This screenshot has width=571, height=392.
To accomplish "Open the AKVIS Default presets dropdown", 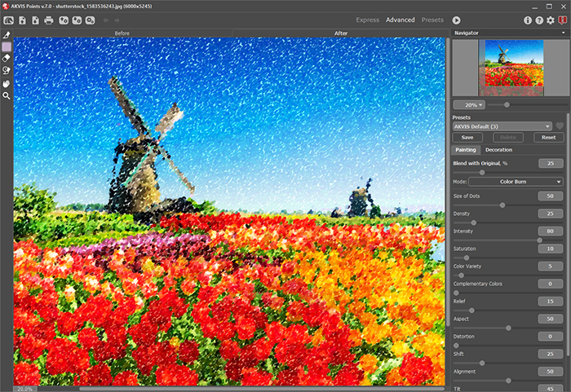I will click(502, 126).
